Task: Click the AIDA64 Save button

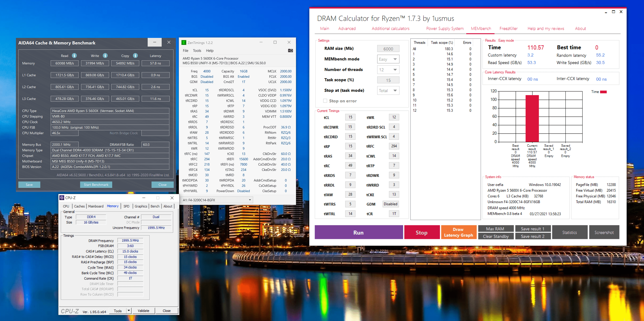Action: pyautogui.click(x=29, y=184)
